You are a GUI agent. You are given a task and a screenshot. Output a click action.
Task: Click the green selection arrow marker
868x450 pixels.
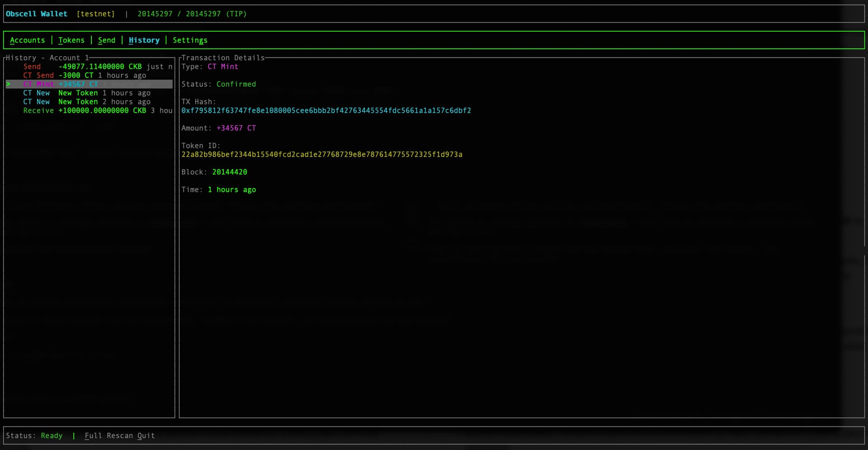pos(8,84)
